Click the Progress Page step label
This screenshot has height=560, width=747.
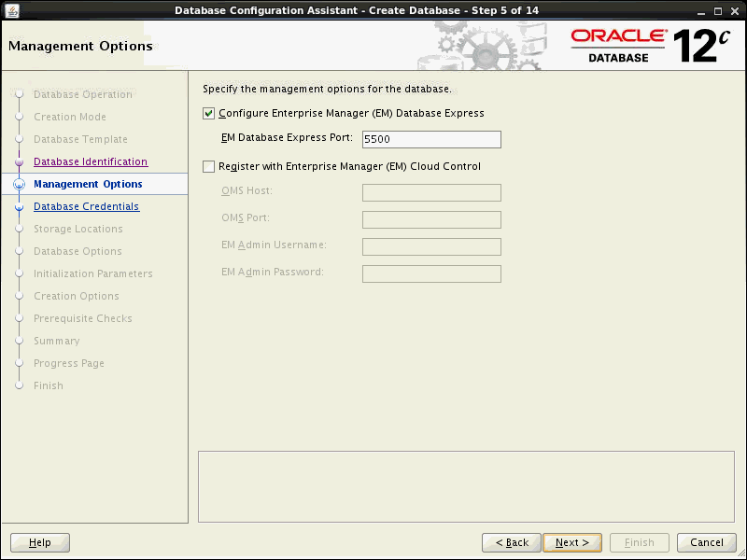[68, 363]
